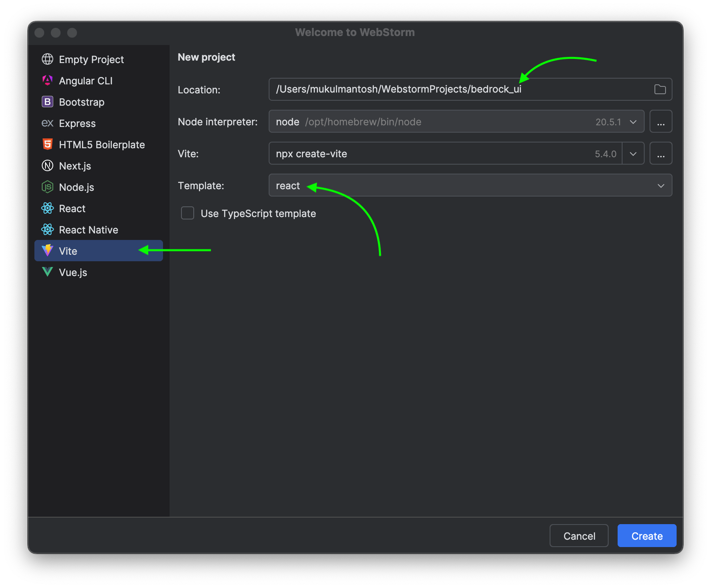
Task: Click the Cancel button
Action: 579,535
